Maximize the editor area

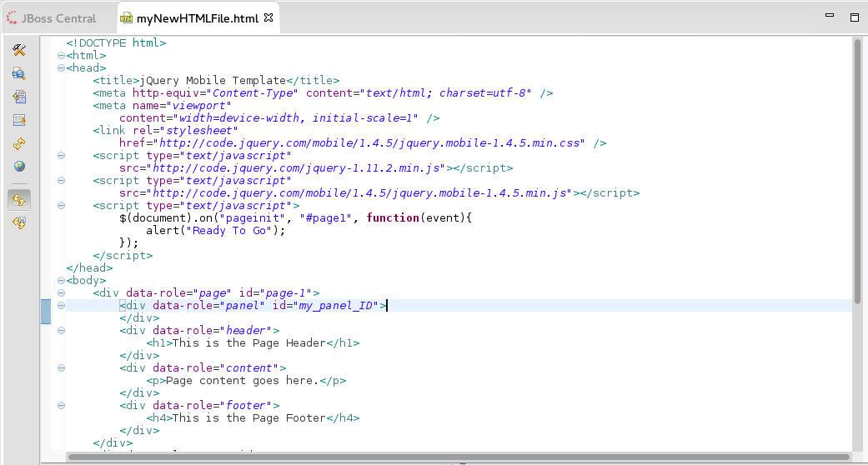click(x=854, y=17)
